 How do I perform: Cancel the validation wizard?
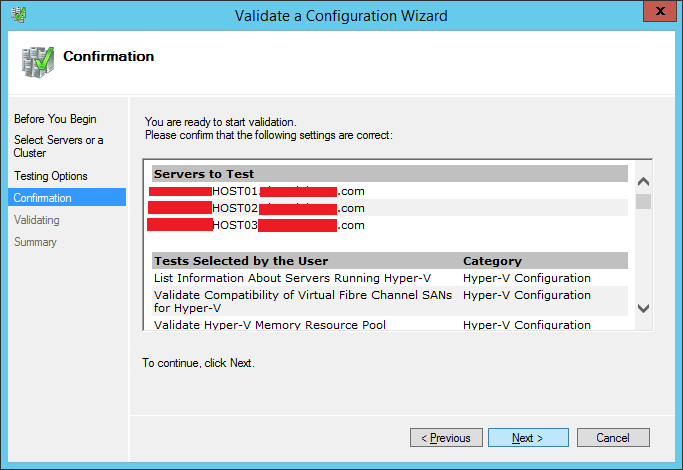pos(612,438)
